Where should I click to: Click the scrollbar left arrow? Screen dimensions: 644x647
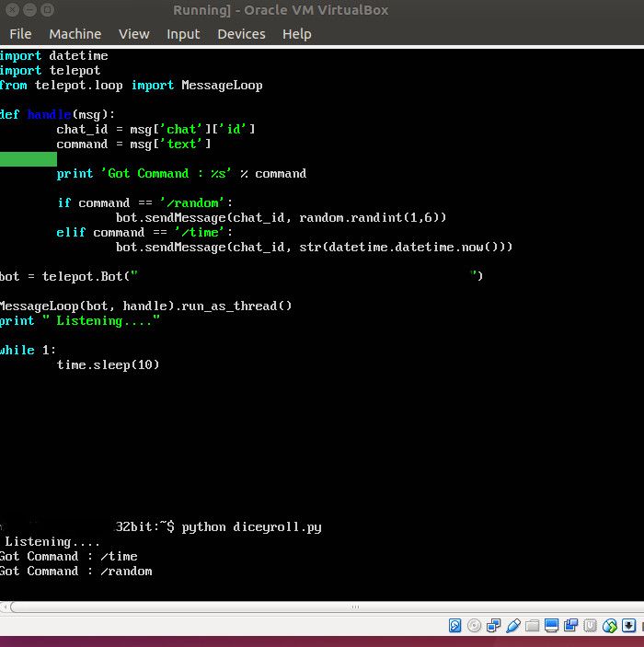click(x=5, y=607)
